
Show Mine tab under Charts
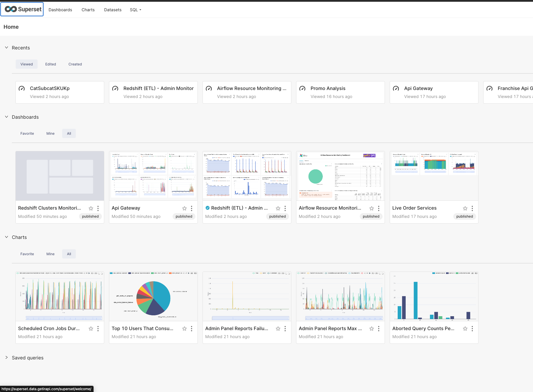[51, 254]
